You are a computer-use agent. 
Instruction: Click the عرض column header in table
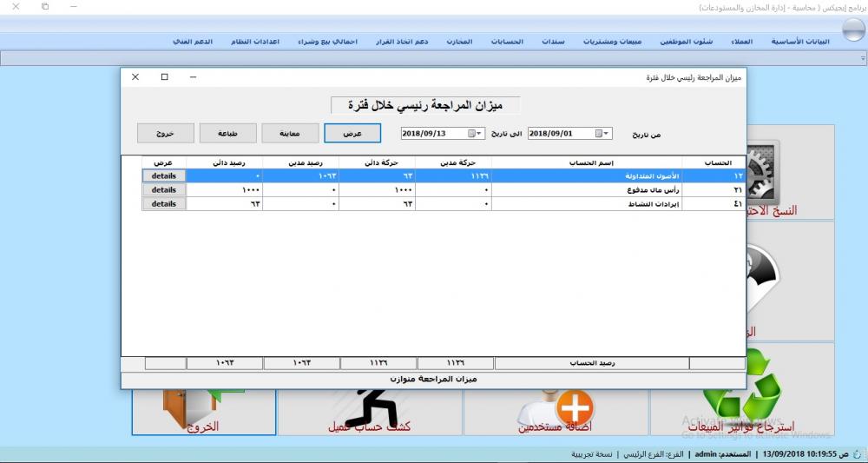(x=164, y=162)
